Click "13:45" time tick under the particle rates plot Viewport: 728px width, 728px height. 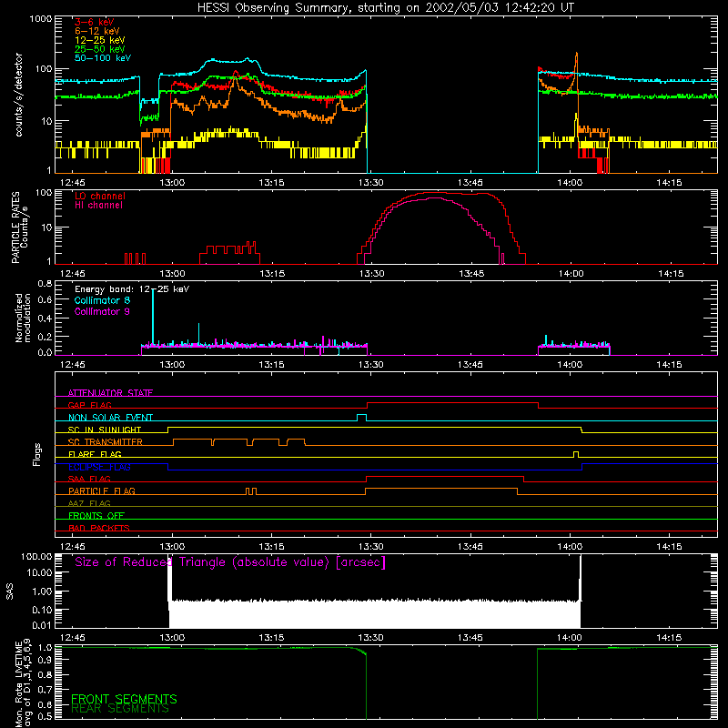pos(471,274)
